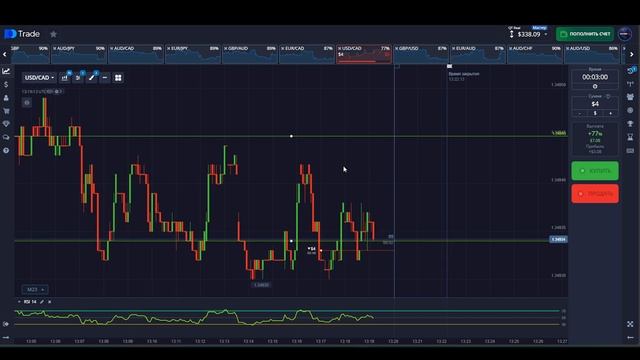The height and width of the screenshot is (360, 640).
Task: Open the M23 timeframe dropdown
Action: tap(35, 290)
